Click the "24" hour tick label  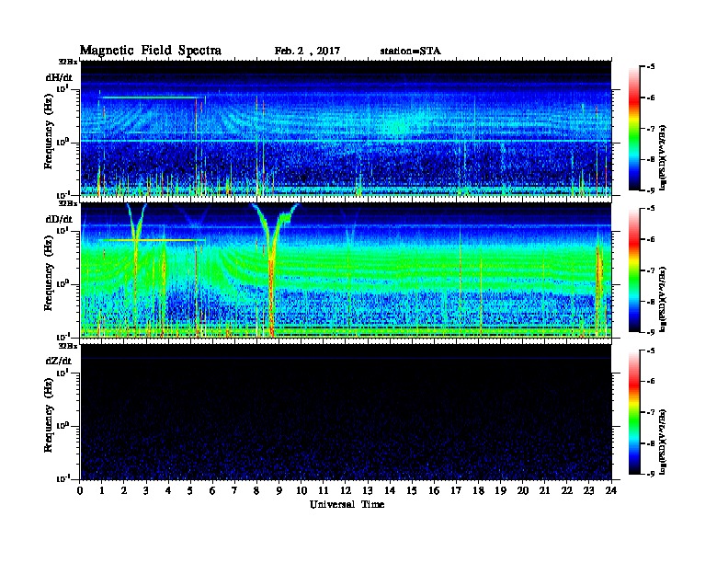pyautogui.click(x=611, y=491)
